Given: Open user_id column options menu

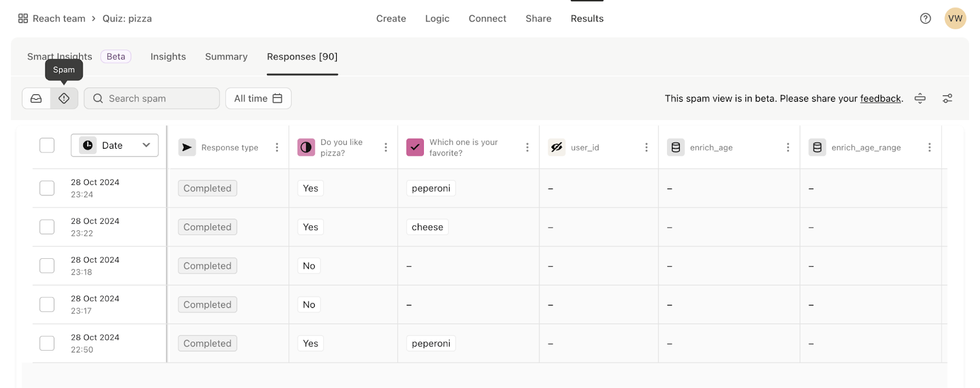Looking at the screenshot, I should [x=646, y=147].
